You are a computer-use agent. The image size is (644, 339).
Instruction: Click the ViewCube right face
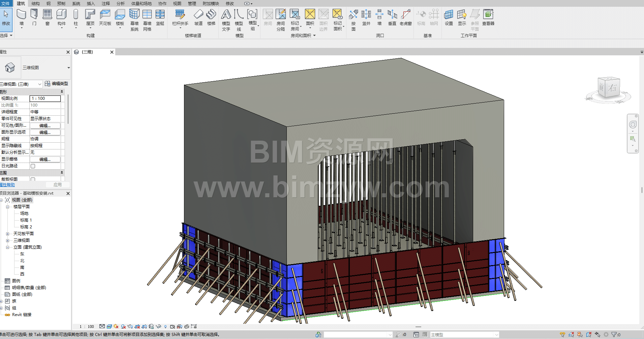[x=613, y=88]
